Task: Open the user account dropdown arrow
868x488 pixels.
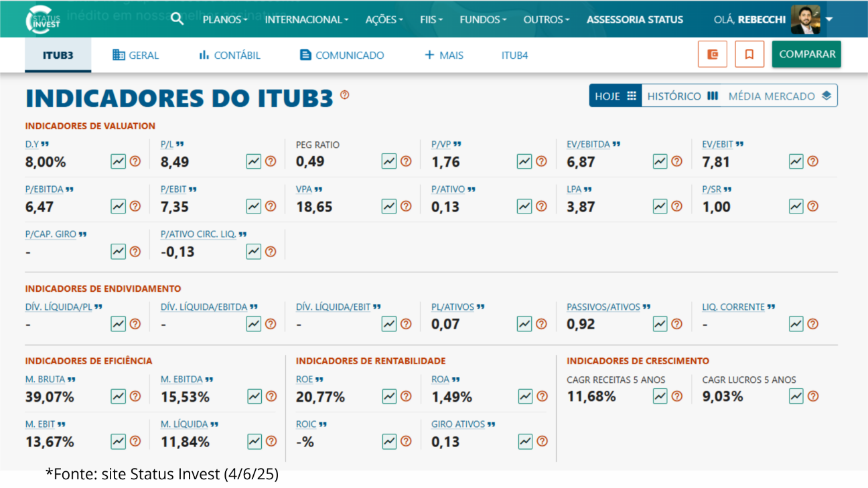Action: (x=829, y=19)
